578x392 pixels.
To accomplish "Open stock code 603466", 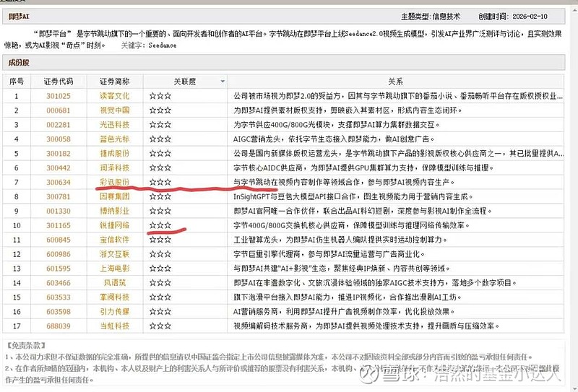I will pyautogui.click(x=59, y=283).
